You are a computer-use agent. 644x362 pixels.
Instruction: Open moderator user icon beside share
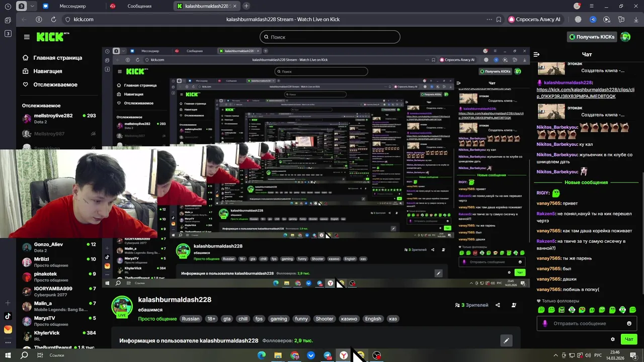514,305
